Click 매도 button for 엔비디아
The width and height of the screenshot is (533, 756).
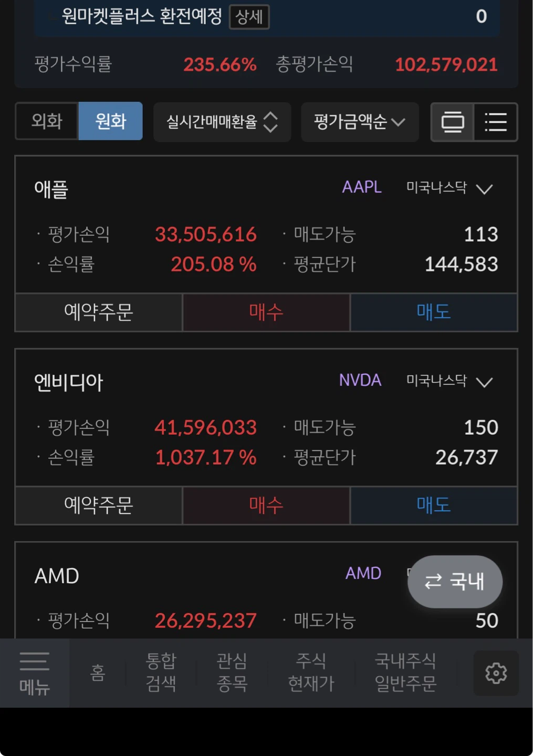pyautogui.click(x=434, y=505)
